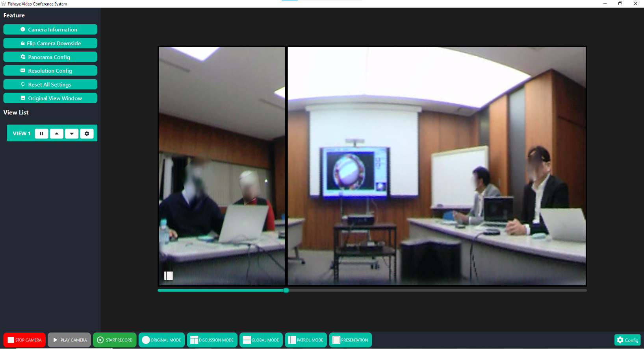
Task: Switch to PRESENTATION mode
Action: (350, 340)
